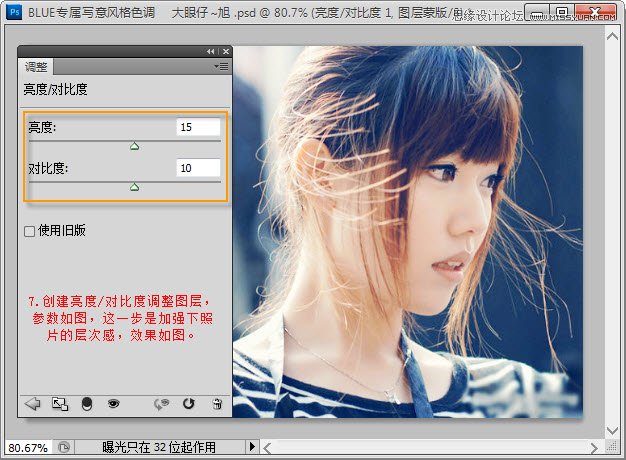Click the 亮度 value field
The height and width of the screenshot is (460, 626).
198,127
